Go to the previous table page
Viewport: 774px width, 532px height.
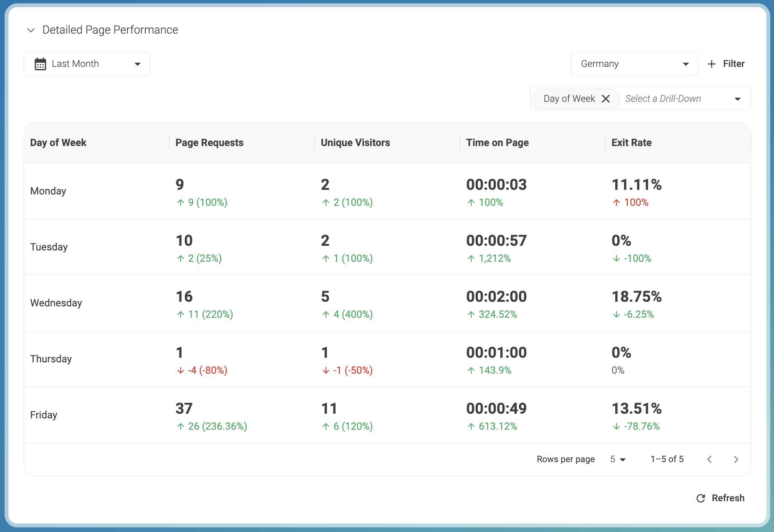(x=710, y=459)
